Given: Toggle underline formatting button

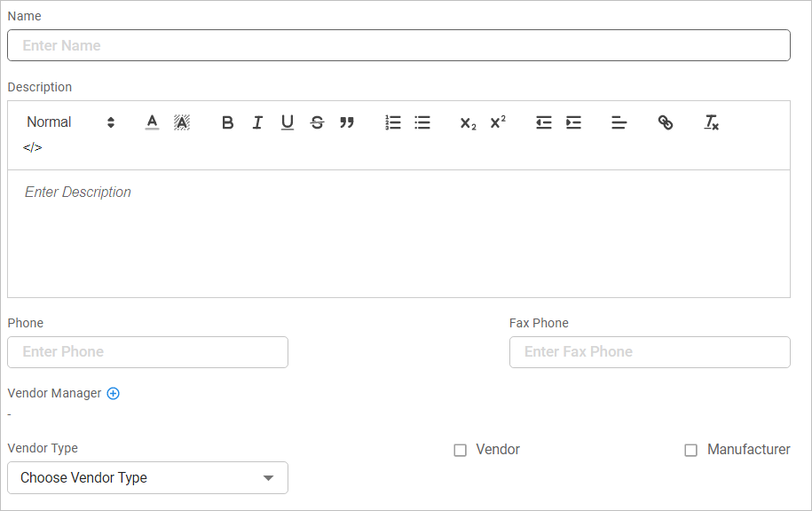Looking at the screenshot, I should [x=288, y=122].
